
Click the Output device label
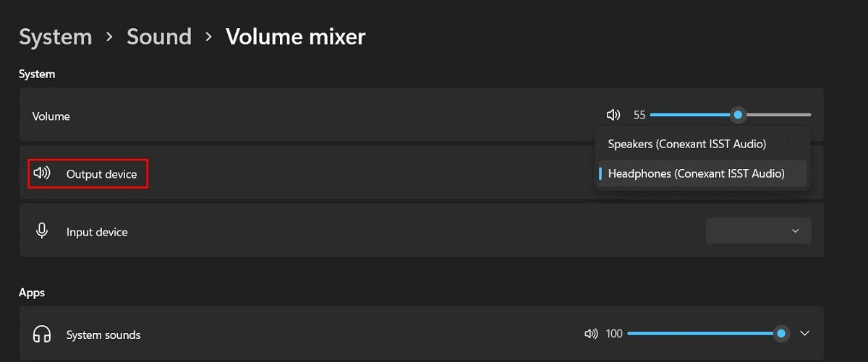[x=101, y=174]
